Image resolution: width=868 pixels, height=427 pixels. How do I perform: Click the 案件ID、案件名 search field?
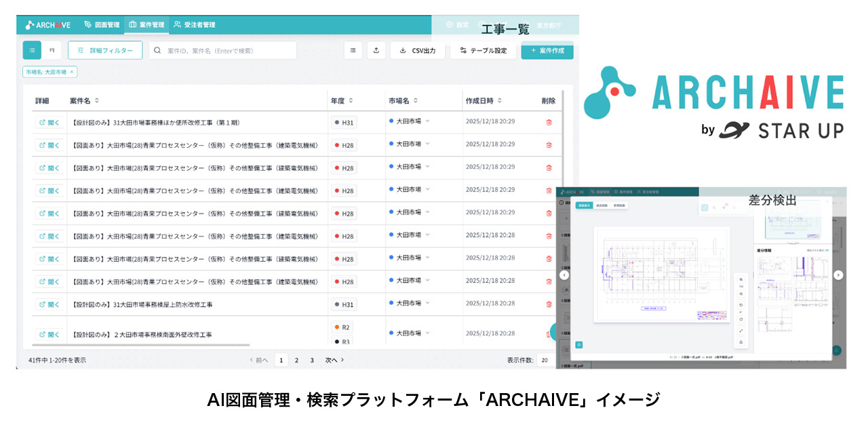[222, 50]
